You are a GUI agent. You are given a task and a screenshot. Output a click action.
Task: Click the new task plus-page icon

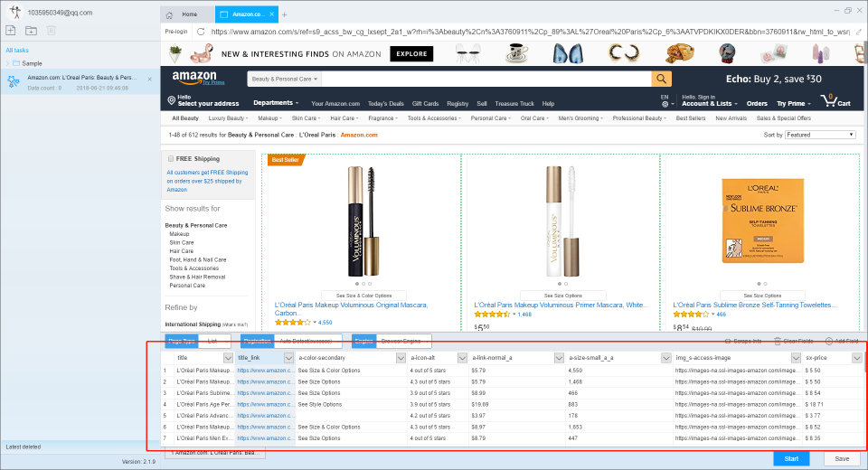click(11, 31)
